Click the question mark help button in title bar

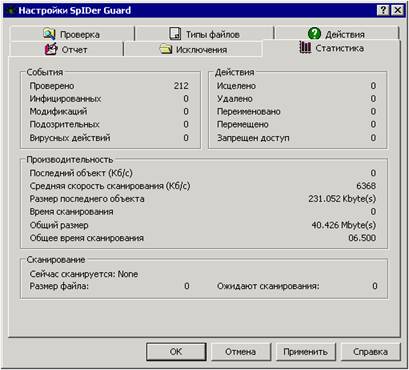click(383, 10)
